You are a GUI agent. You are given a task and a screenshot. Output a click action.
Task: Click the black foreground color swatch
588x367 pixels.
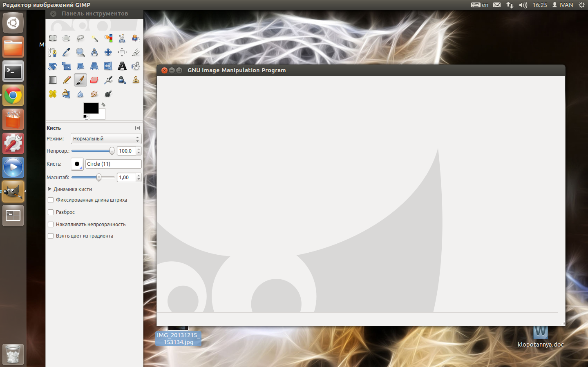point(91,108)
